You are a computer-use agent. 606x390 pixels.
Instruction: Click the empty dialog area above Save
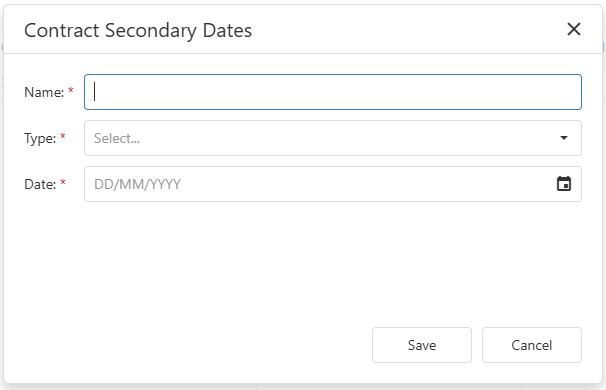[303, 263]
